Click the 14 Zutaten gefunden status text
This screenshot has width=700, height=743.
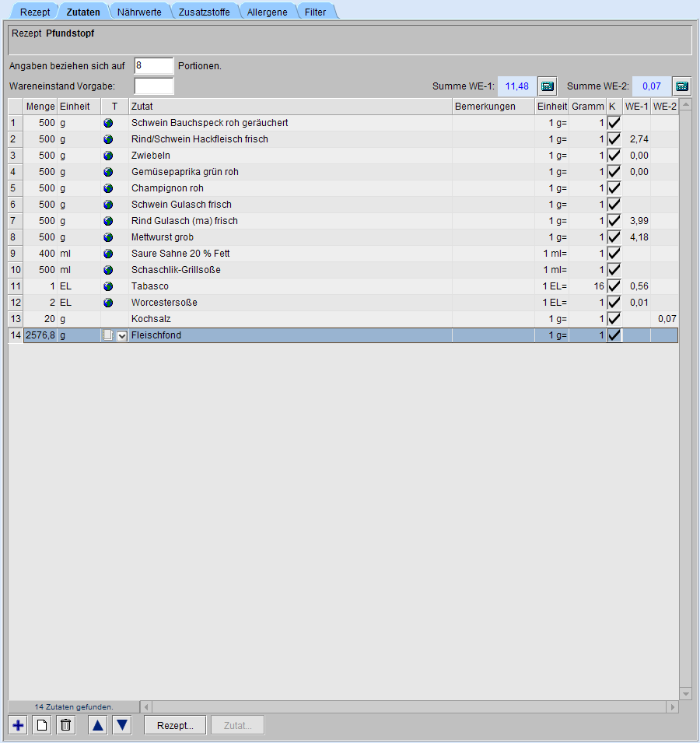pyautogui.click(x=74, y=707)
